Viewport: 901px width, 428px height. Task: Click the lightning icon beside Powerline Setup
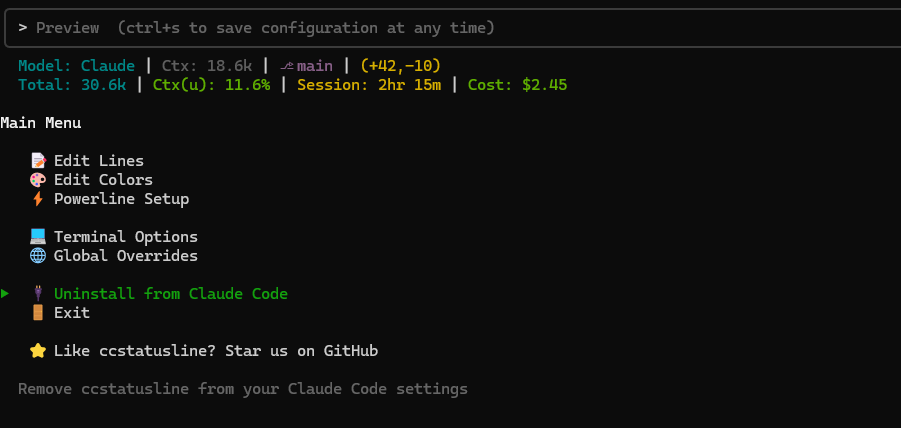pyautogui.click(x=38, y=199)
